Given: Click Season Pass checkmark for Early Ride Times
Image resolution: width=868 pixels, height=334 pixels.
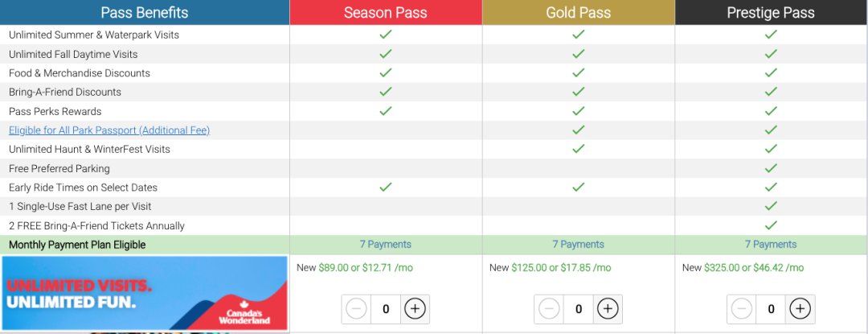Looking at the screenshot, I should 386,187.
